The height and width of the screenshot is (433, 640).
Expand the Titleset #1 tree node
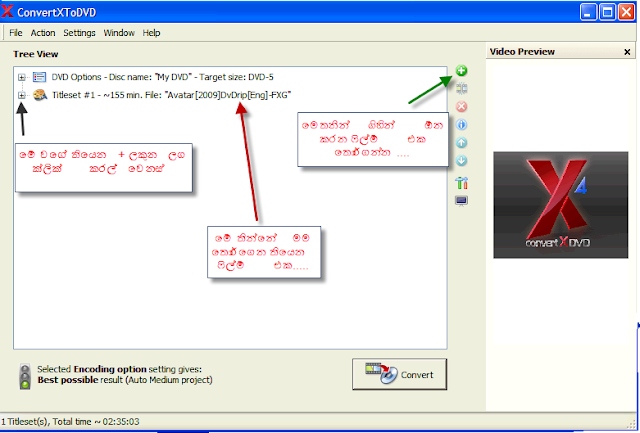click(x=22, y=95)
